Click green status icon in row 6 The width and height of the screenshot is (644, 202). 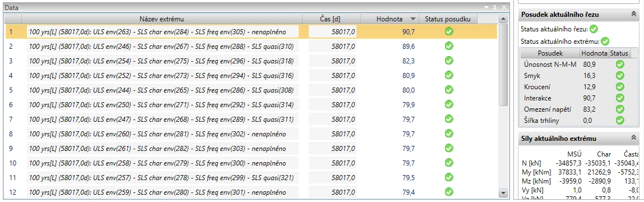[x=449, y=104]
